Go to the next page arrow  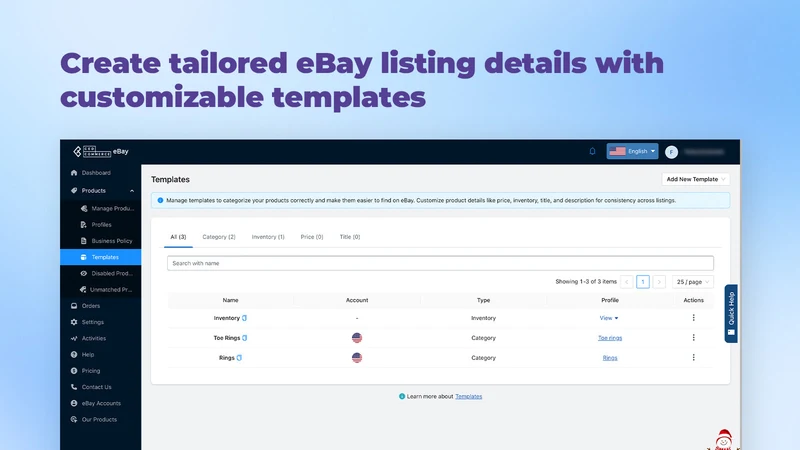pyautogui.click(x=659, y=282)
